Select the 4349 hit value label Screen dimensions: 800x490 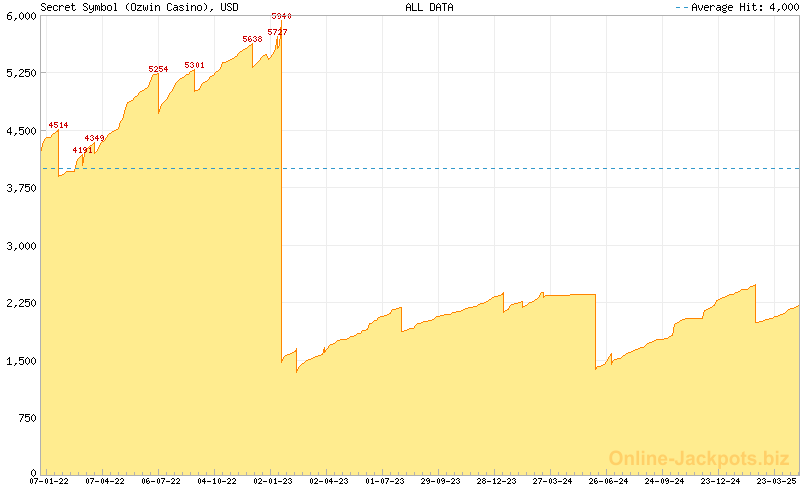(94, 138)
